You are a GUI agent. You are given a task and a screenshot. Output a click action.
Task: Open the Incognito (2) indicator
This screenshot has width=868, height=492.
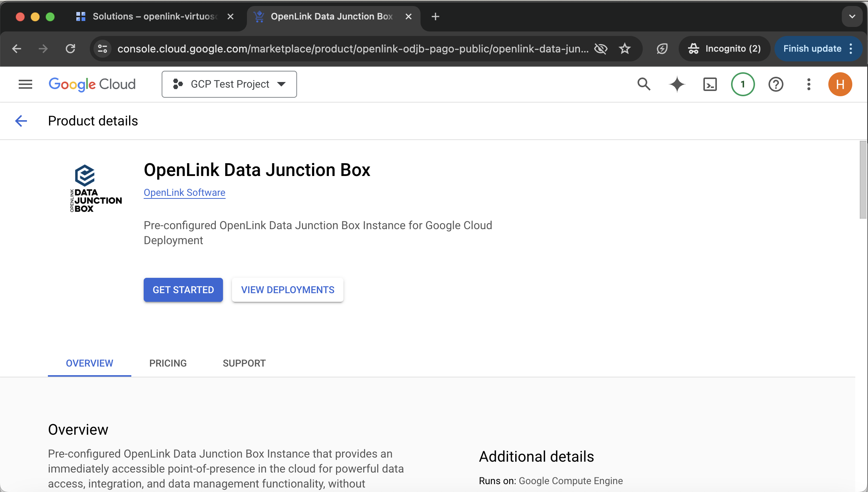tap(724, 49)
